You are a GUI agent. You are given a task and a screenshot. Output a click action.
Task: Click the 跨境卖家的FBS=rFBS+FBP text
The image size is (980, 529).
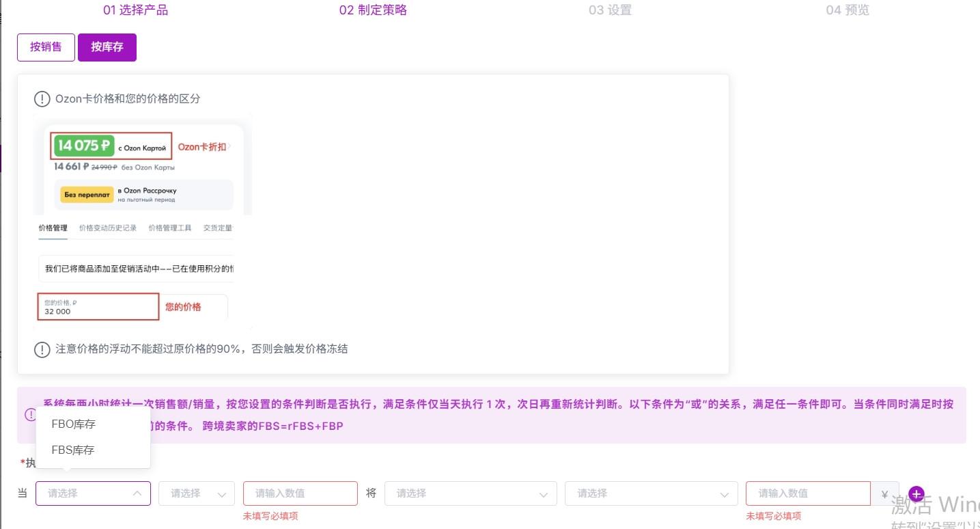[x=272, y=426]
